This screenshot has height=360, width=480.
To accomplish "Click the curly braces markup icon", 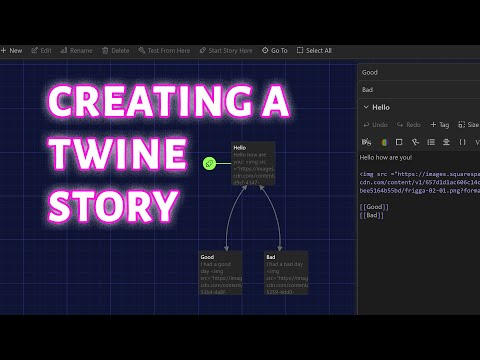I will point(462,142).
